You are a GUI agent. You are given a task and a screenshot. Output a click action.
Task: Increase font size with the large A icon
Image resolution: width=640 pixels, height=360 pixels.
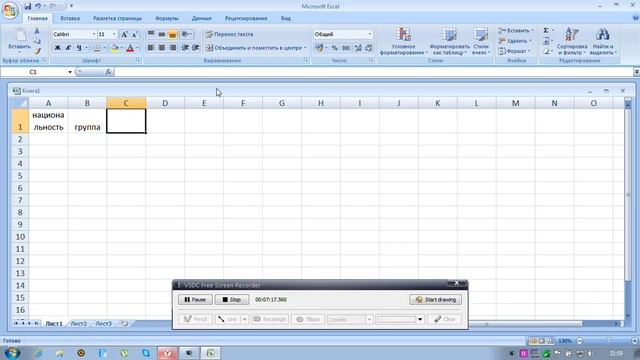point(124,35)
